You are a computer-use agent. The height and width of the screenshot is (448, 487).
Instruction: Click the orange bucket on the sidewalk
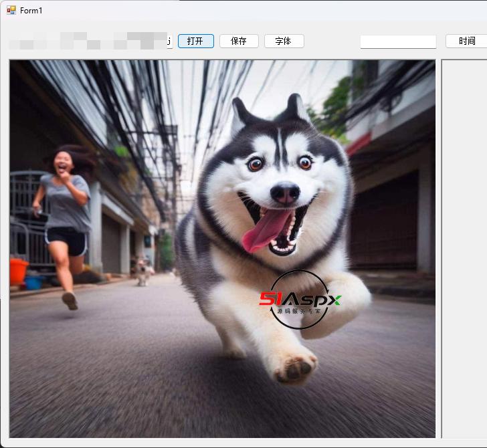(x=19, y=271)
